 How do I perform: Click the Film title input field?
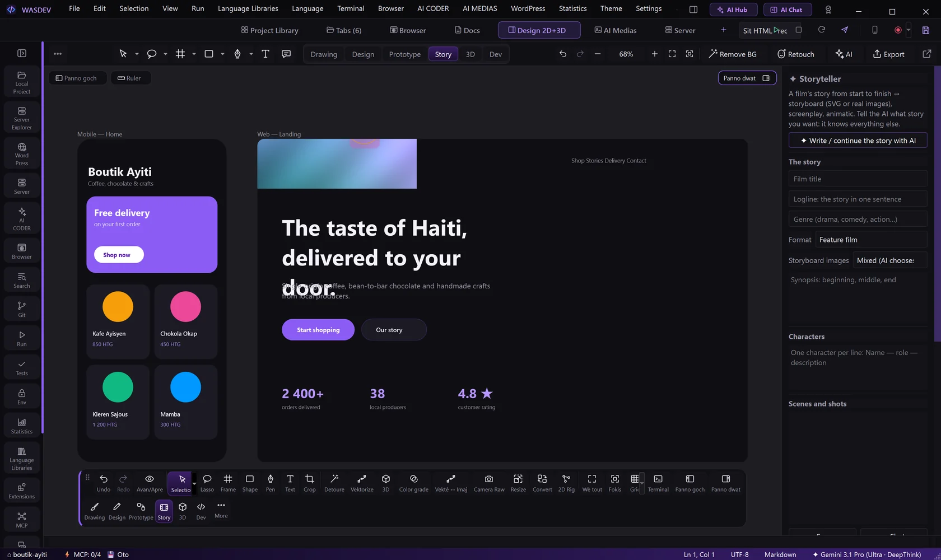point(858,179)
